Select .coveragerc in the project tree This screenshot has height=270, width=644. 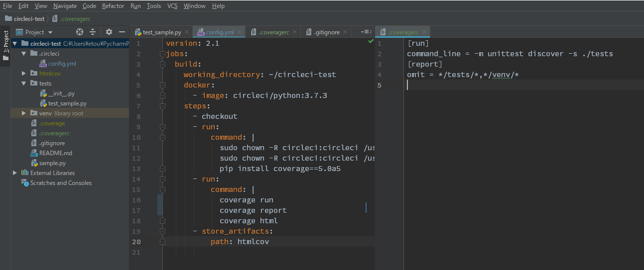click(54, 133)
